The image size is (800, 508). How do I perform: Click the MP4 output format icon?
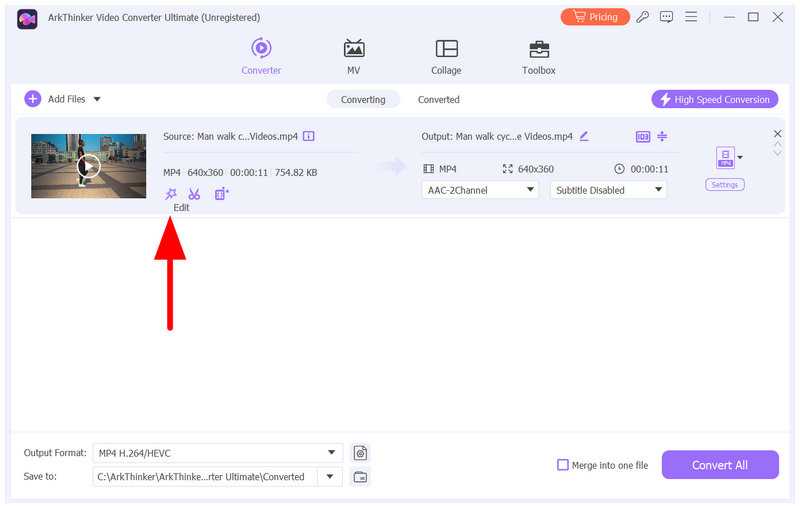click(x=725, y=157)
